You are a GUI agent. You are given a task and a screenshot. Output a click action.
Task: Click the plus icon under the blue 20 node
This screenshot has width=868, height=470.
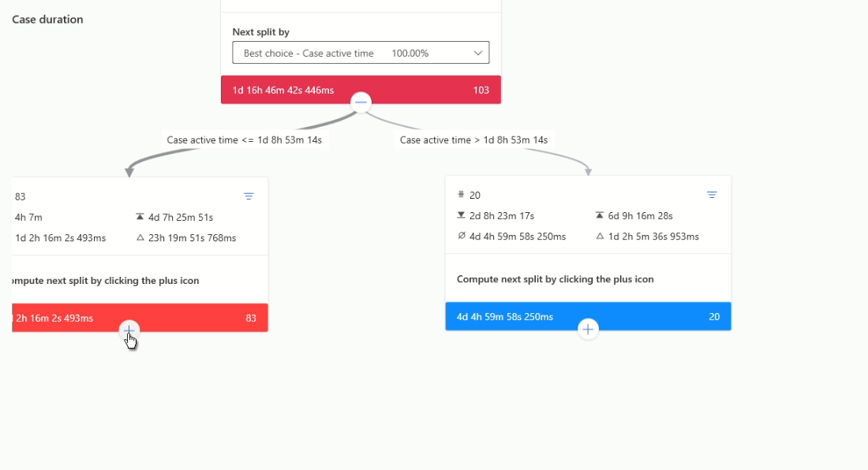click(588, 329)
